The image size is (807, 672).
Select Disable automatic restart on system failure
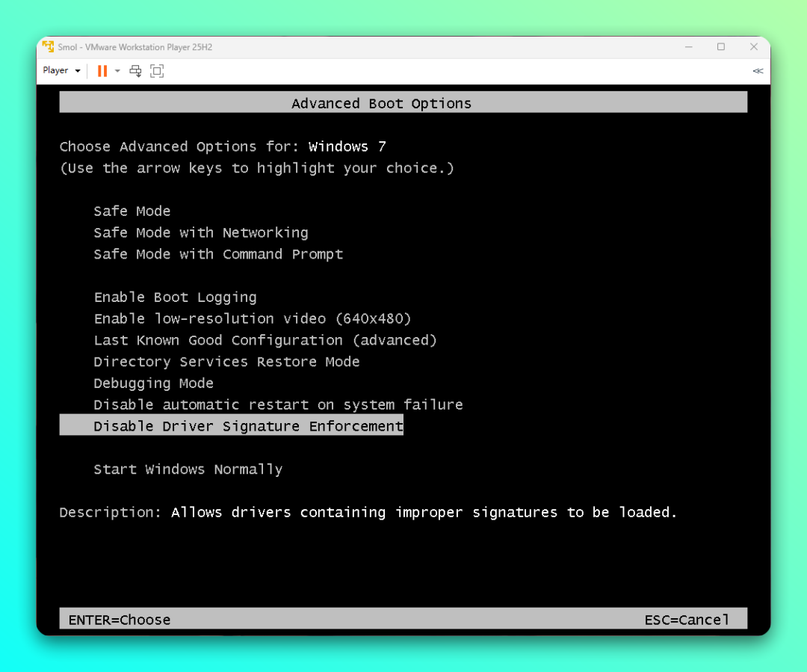coord(278,404)
